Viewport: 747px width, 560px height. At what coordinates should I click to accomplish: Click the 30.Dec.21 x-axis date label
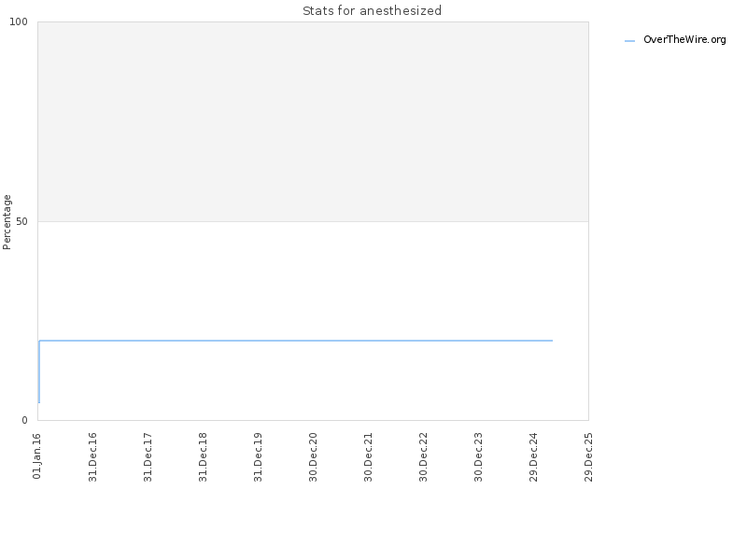pos(368,457)
